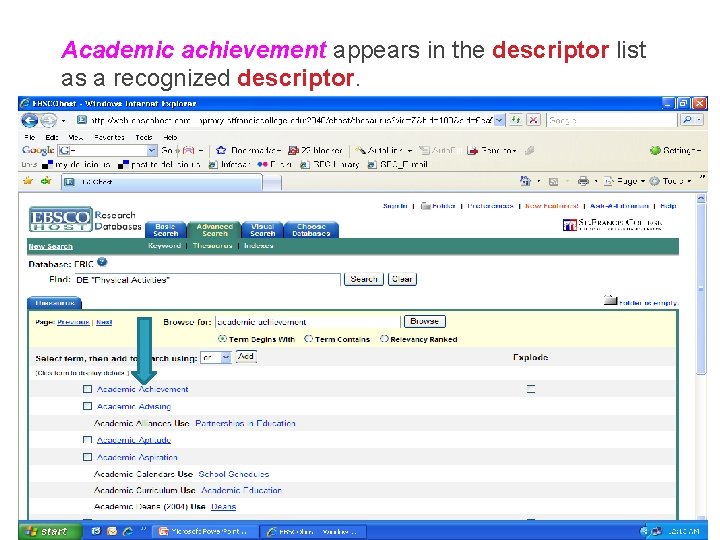The height and width of the screenshot is (540, 720).
Task: Click the browser Back arrow button
Action: click(30, 120)
